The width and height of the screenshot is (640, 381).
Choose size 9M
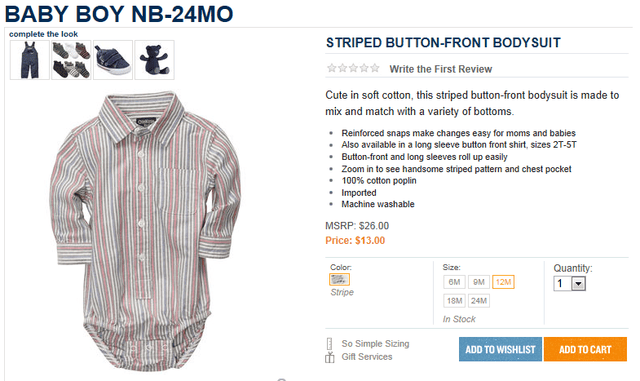click(x=479, y=282)
